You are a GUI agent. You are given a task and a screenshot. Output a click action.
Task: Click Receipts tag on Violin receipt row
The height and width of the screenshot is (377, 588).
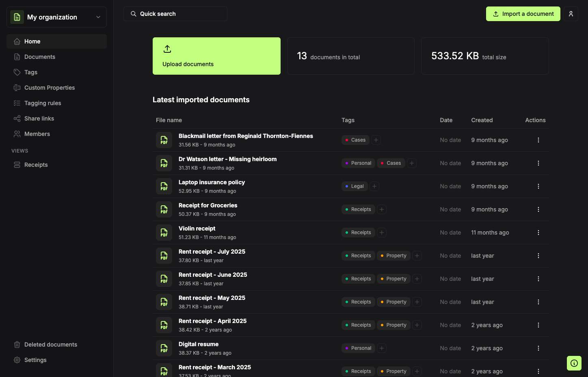coord(359,233)
